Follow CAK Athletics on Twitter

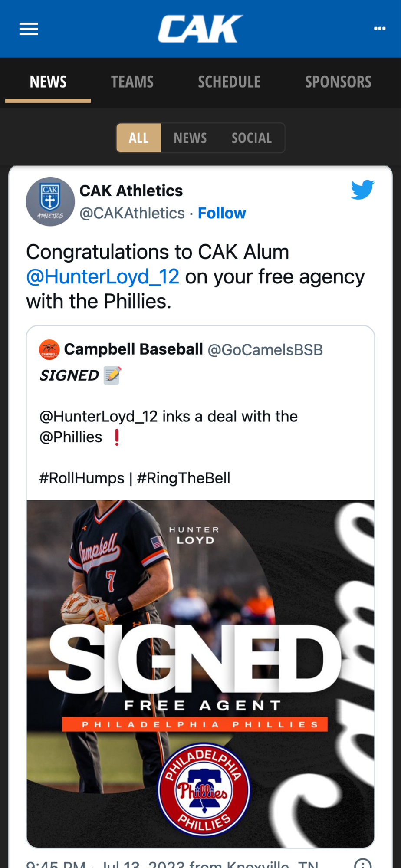[222, 213]
